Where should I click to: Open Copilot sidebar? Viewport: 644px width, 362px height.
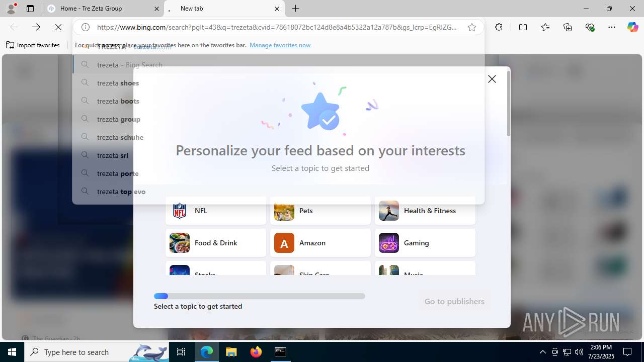(632, 27)
